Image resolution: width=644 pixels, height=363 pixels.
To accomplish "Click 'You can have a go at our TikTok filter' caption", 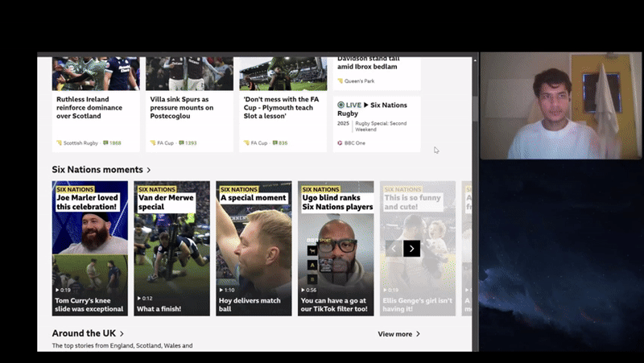I will click(x=334, y=305).
